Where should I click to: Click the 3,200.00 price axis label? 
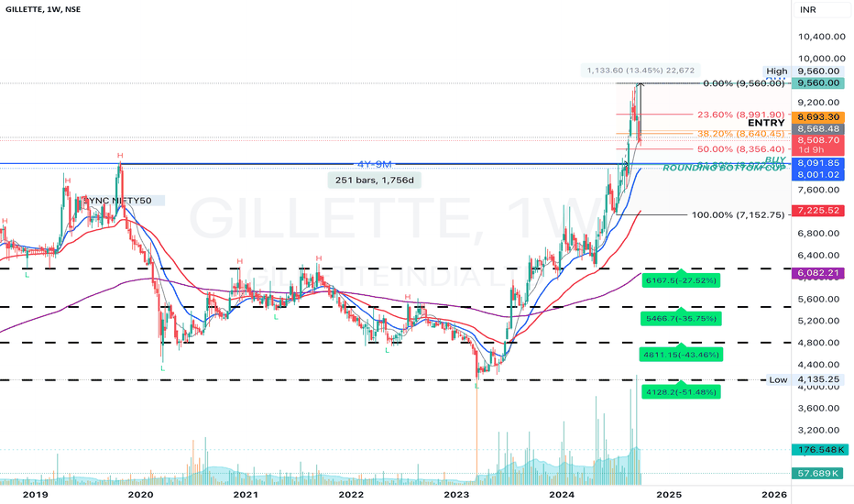click(x=818, y=430)
